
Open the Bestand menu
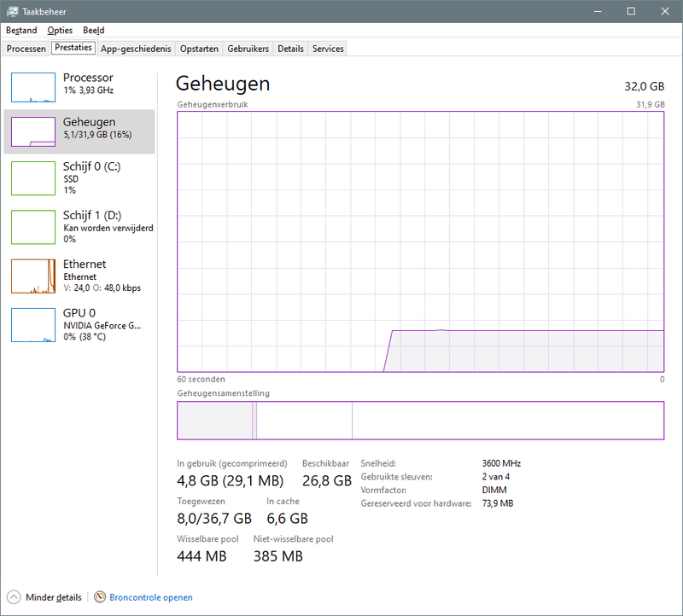[x=21, y=30]
